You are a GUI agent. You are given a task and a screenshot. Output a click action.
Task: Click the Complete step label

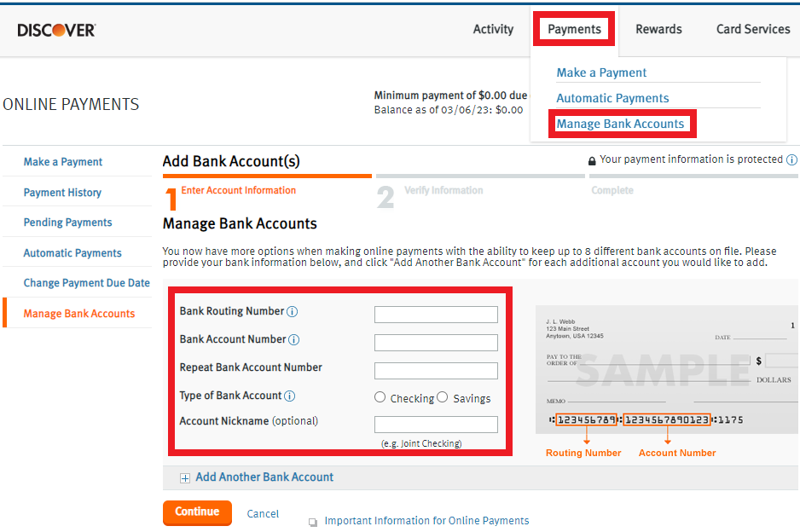coord(612,190)
